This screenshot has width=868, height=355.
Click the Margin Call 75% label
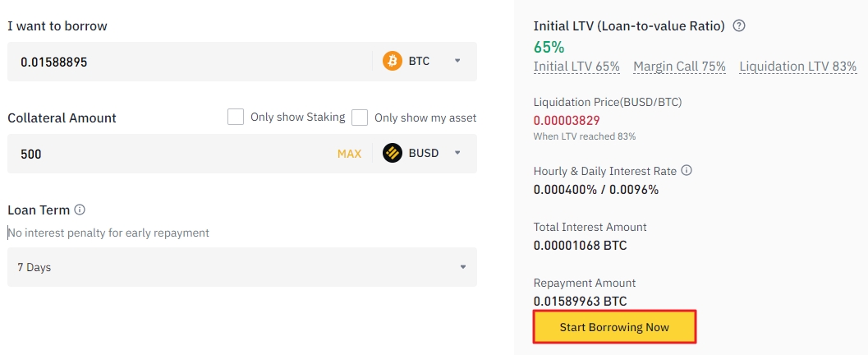[x=679, y=67]
